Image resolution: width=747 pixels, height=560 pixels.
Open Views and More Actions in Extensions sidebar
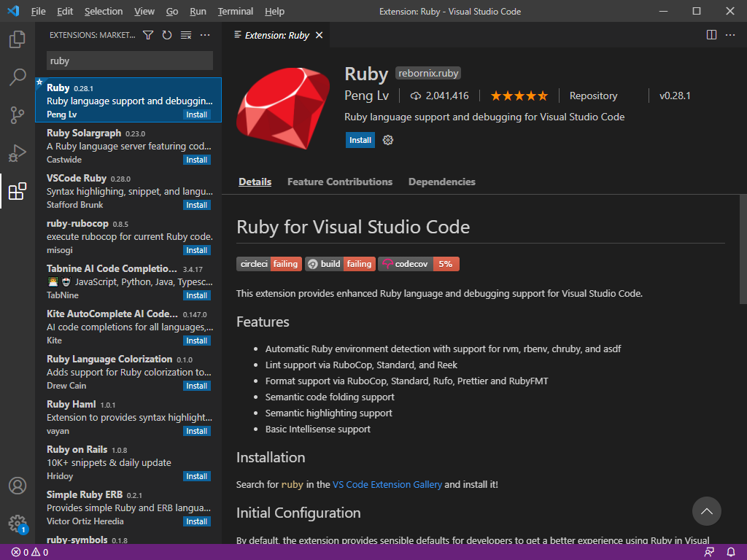point(205,35)
